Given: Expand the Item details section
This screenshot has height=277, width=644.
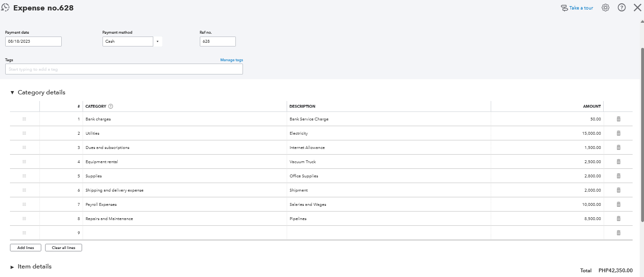Looking at the screenshot, I should click(x=12, y=267).
